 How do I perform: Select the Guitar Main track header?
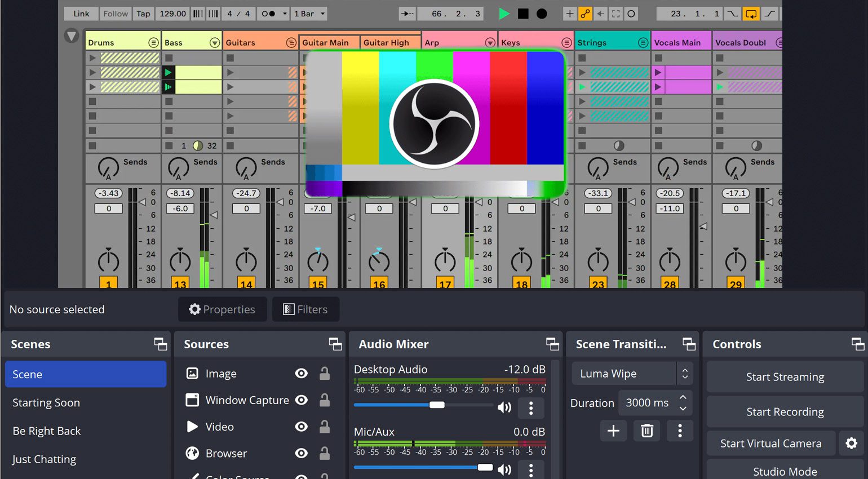330,42
